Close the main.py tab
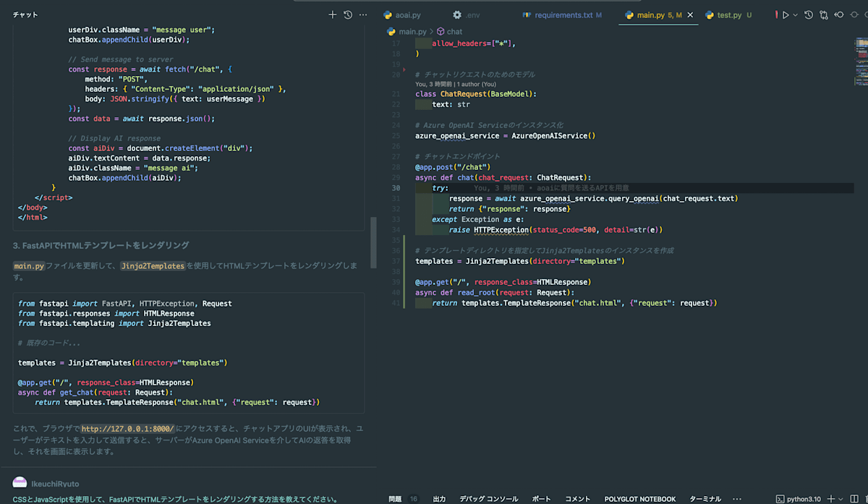Screen dimensions: 868x504 coord(690,14)
